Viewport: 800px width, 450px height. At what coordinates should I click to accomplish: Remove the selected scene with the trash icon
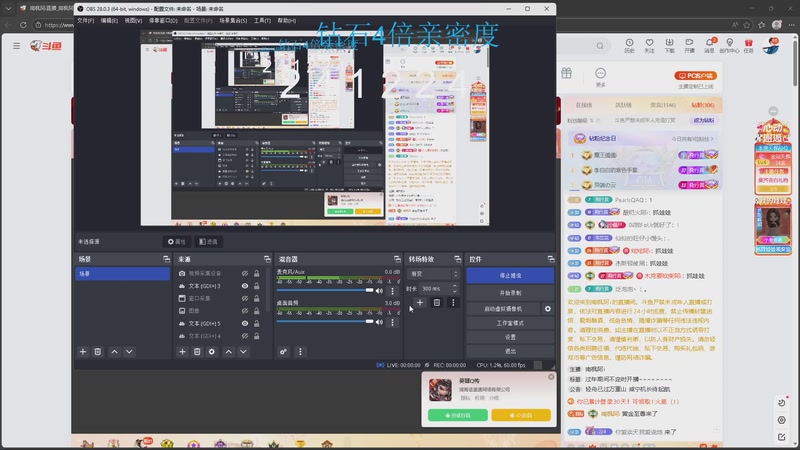(x=97, y=352)
